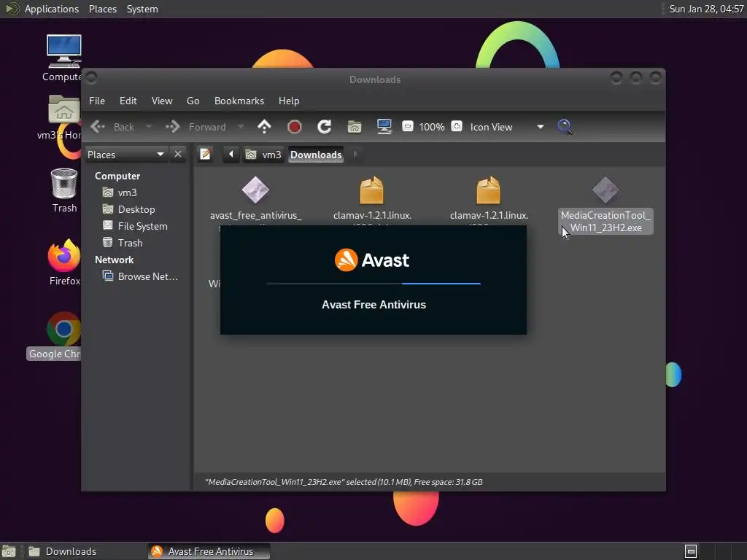Screen dimensions: 747x560
Task: Open the Edit menu
Action: click(128, 101)
